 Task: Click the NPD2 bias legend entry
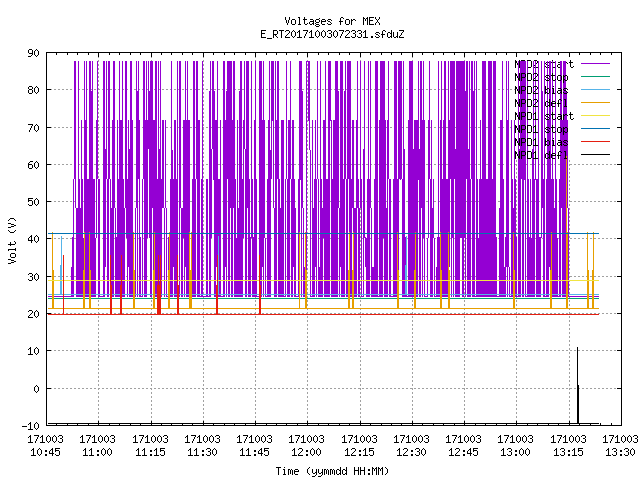[541, 90]
